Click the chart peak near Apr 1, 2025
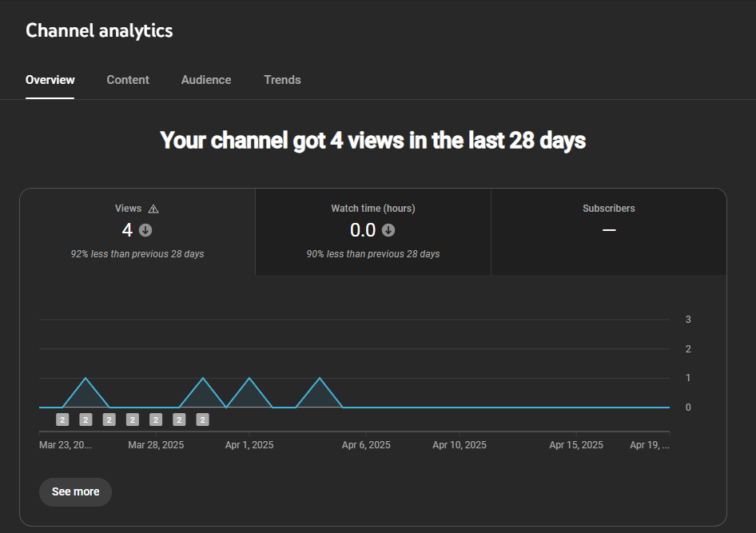 click(x=250, y=378)
